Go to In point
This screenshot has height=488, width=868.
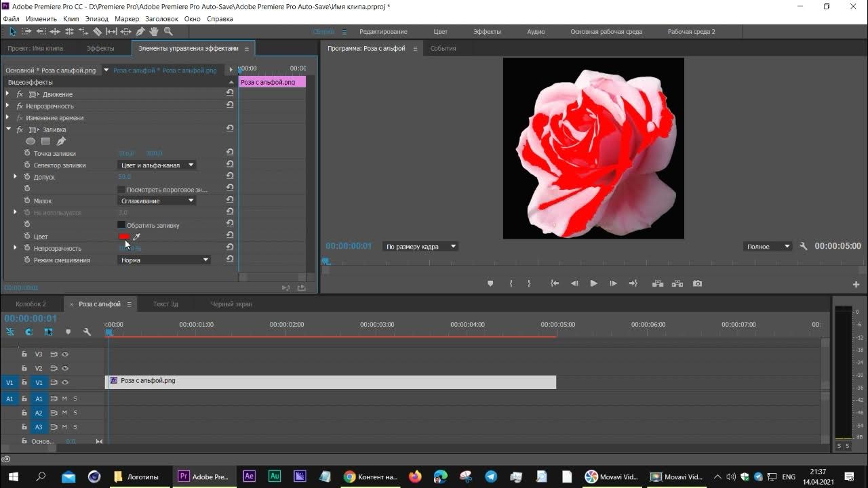tap(555, 283)
